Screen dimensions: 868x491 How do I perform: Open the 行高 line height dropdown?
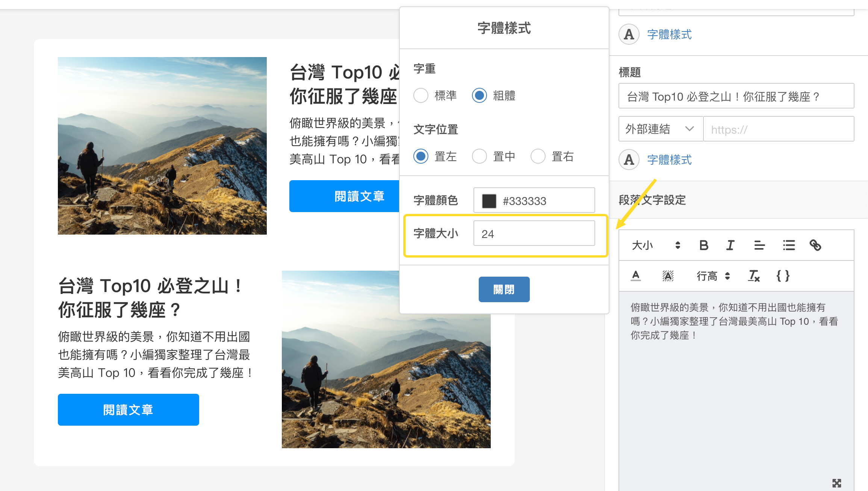click(713, 276)
